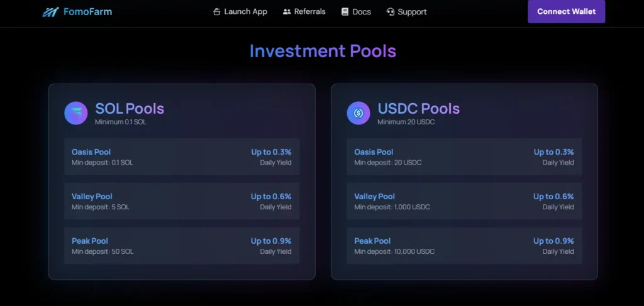644x306 pixels.
Task: Select the SOL Valley Pool row
Action: pyautogui.click(x=182, y=202)
